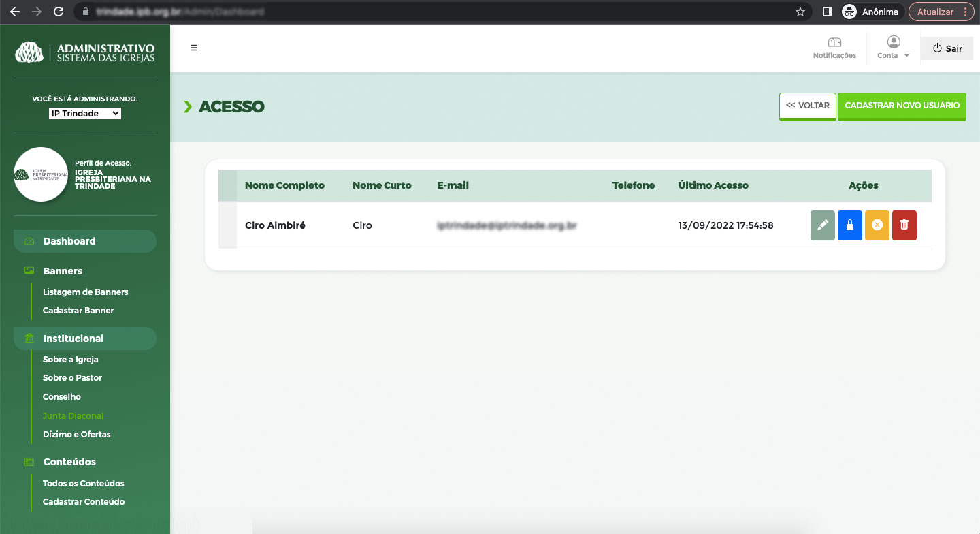Click the blue padlock password icon
This screenshot has height=534, width=980.
pos(850,225)
